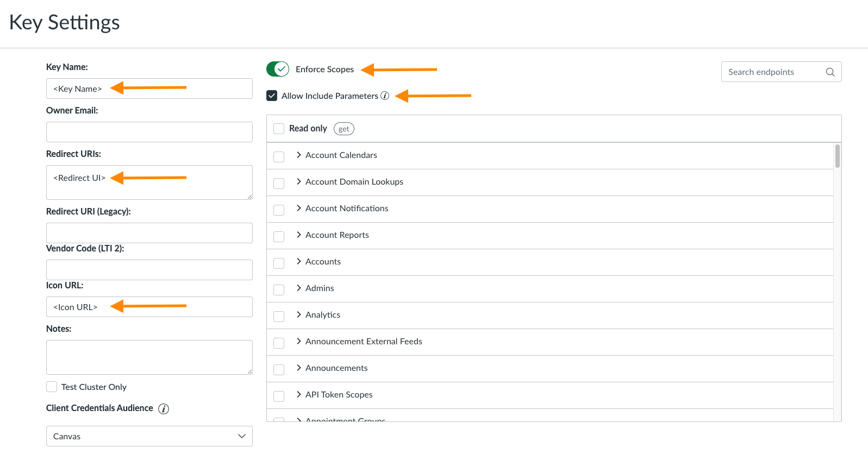This screenshot has height=473, width=868.
Task: Focus the Icon URL input field
Action: pos(149,307)
